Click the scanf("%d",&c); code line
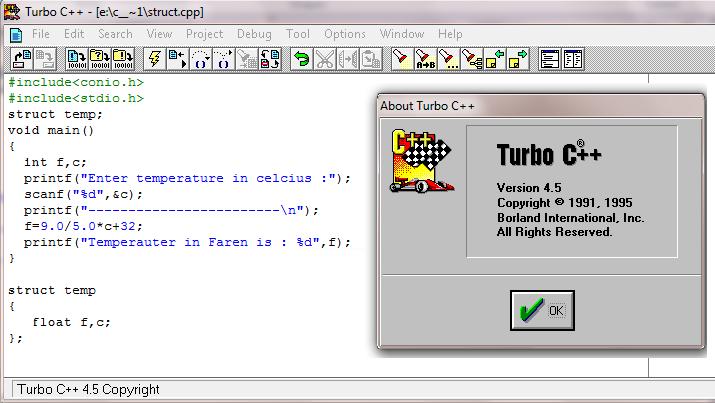The image size is (715, 403). [83, 194]
